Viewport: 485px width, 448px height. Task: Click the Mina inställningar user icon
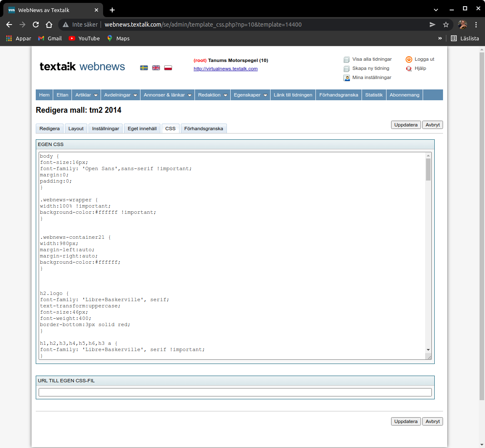[347, 78]
